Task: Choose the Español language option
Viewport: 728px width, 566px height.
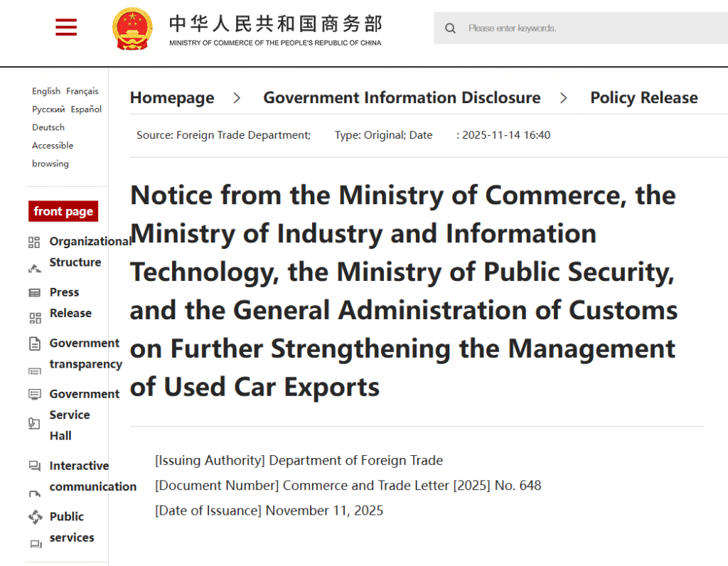Action: pyautogui.click(x=86, y=110)
